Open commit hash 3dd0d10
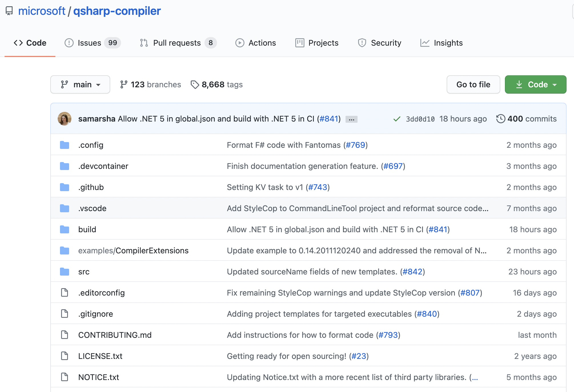574x392 pixels. 420,119
